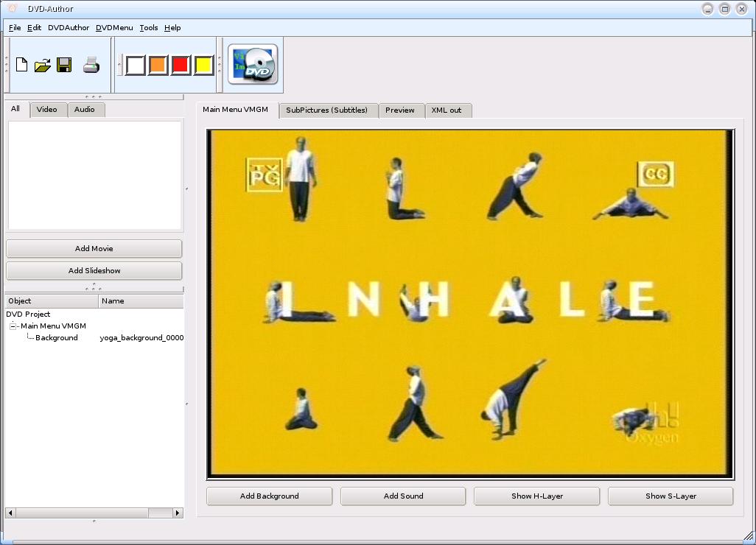Select the Background tree item

click(57, 338)
